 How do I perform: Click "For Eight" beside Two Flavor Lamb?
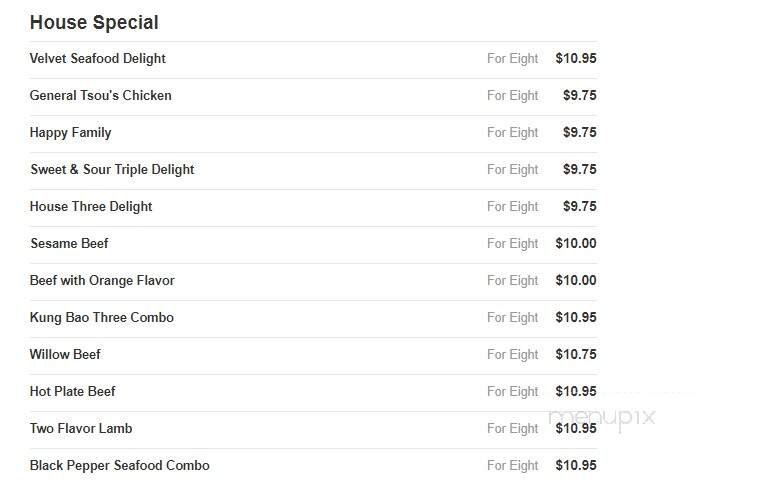coord(512,429)
